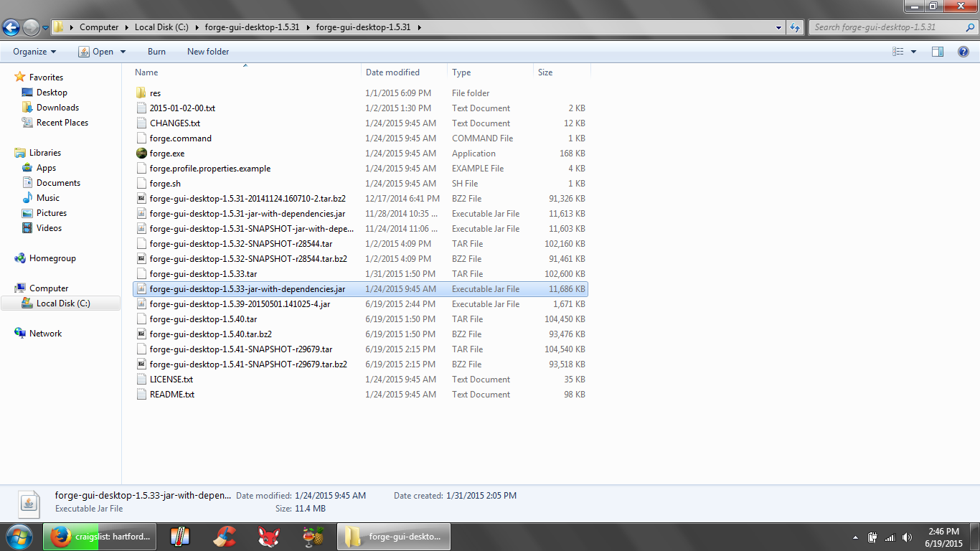Sort files by Size column header
Screen dimensions: 980x551
545,72
